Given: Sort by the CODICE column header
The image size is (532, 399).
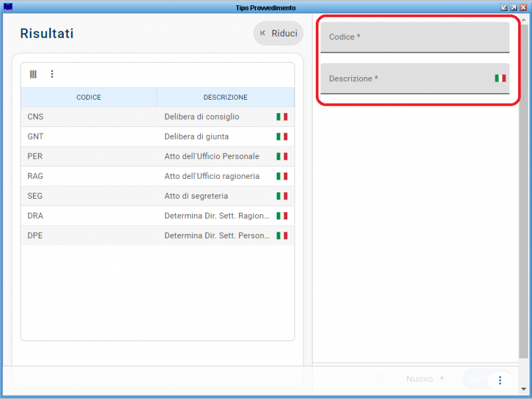Looking at the screenshot, I should pos(88,97).
